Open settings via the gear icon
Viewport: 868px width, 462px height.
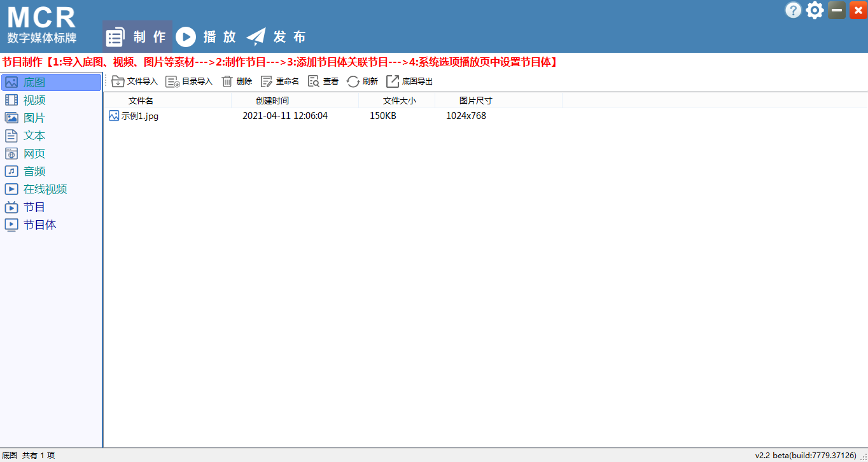(815, 10)
